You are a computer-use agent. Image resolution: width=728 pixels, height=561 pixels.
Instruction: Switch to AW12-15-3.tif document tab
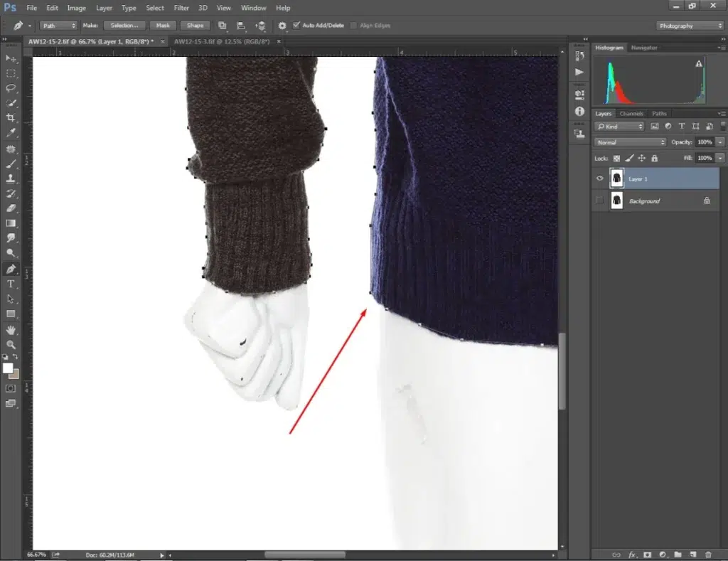point(222,41)
